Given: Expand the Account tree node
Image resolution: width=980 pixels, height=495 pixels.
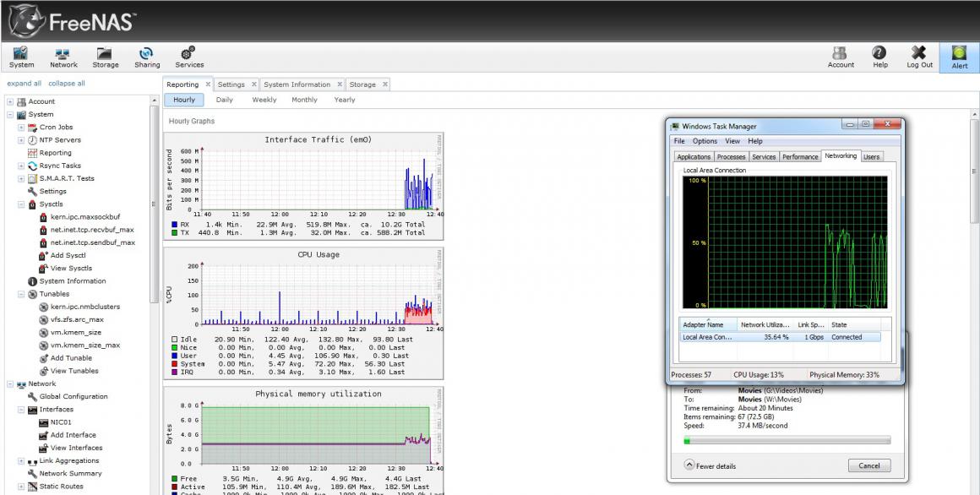Looking at the screenshot, I should 9,101.
